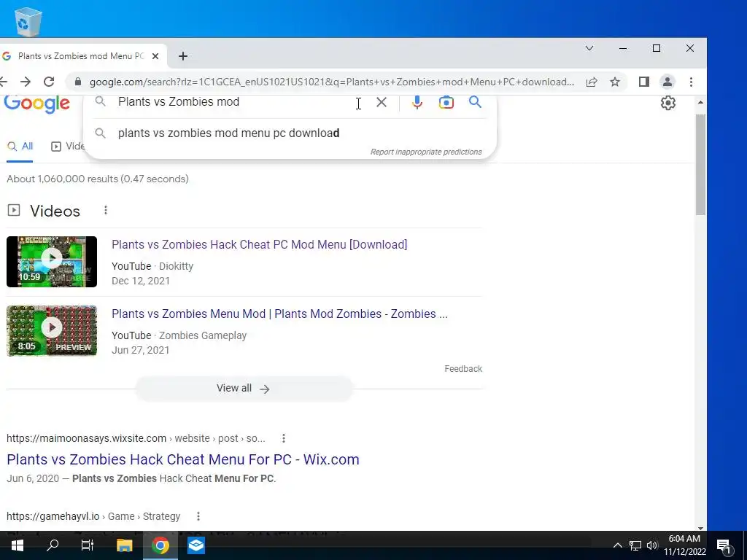747x560 pixels.
Task: Clear the search box with the X
Action: pos(381,102)
